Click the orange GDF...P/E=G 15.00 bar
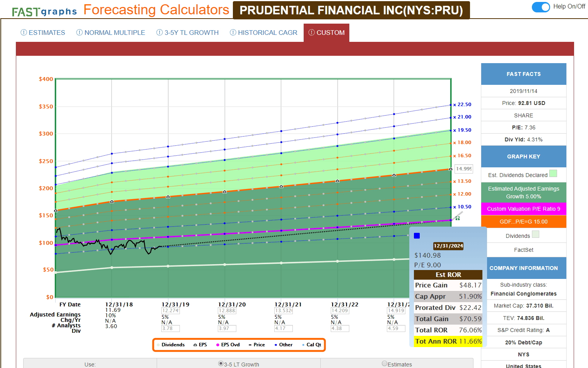 (x=524, y=222)
